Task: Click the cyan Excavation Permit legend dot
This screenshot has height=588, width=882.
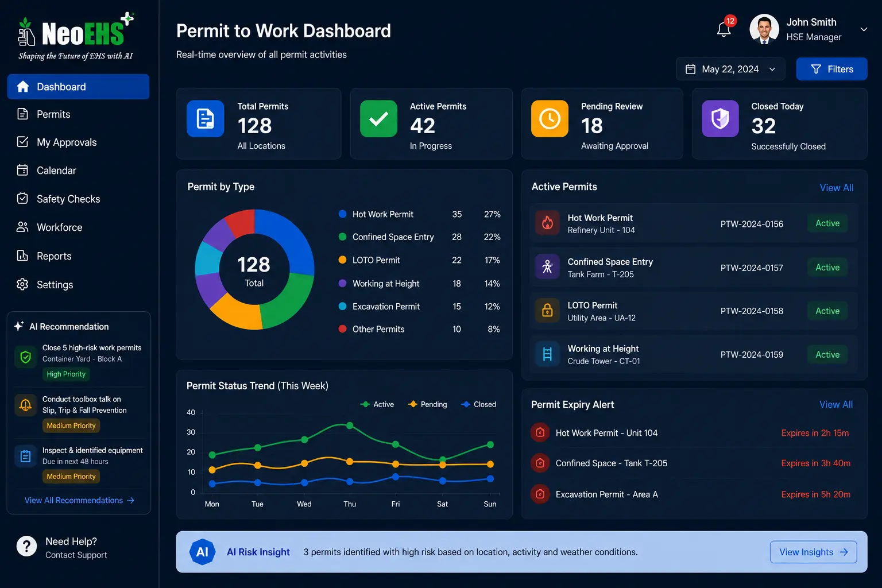Action: (x=342, y=306)
